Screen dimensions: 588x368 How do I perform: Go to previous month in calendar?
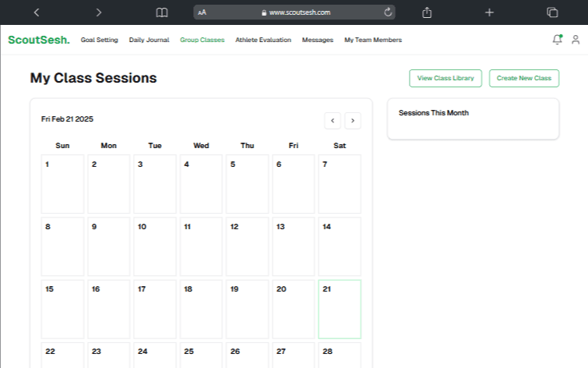(333, 120)
